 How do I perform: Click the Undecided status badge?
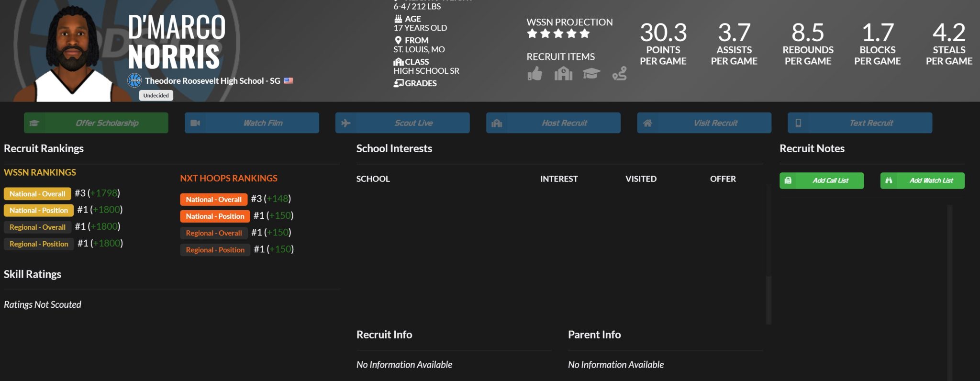pos(156,95)
